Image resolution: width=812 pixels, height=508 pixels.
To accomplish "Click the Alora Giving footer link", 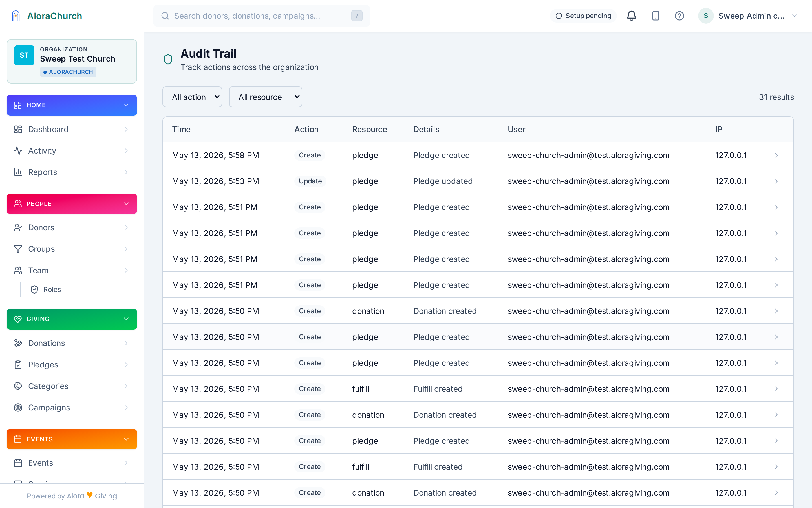I will pyautogui.click(x=92, y=496).
